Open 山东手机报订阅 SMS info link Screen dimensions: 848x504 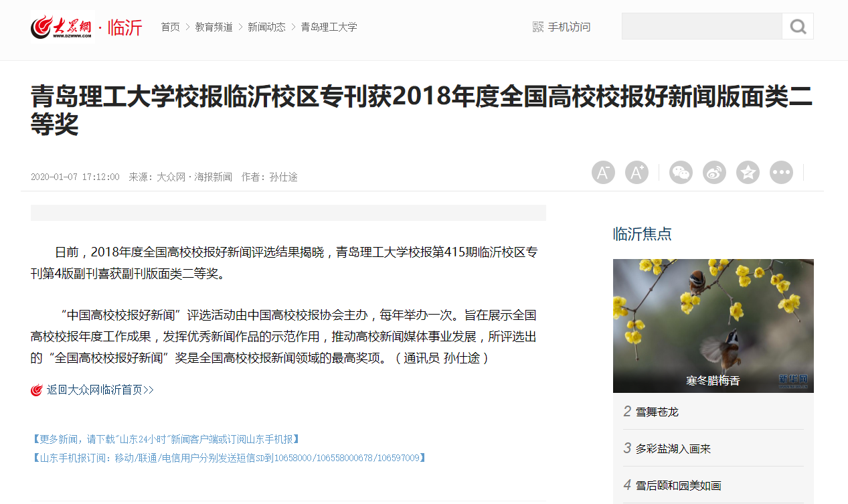pos(228,458)
